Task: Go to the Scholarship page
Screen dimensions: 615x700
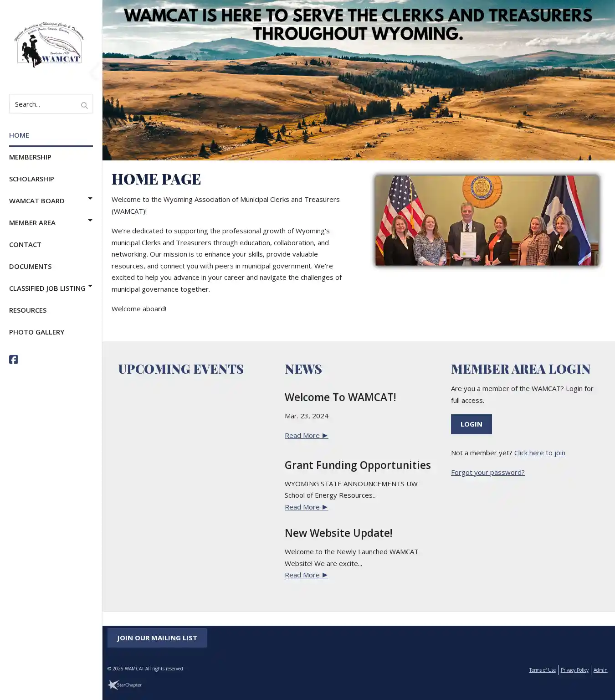Action: pyautogui.click(x=31, y=179)
